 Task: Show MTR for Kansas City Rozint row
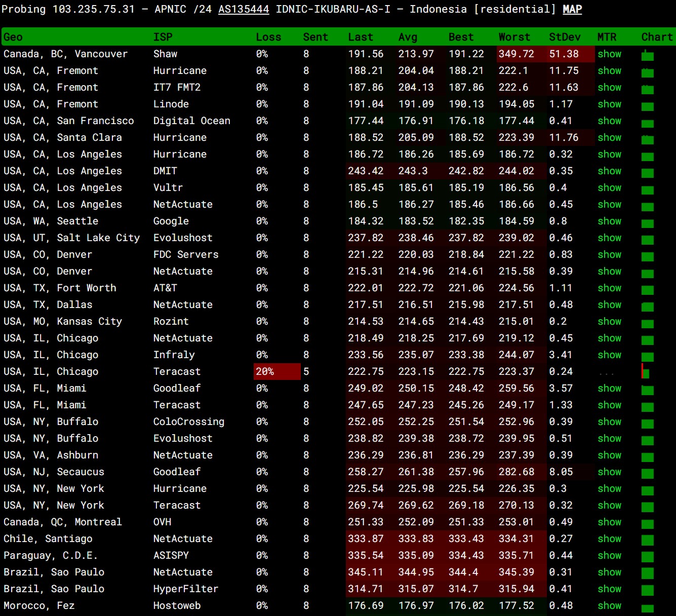(x=609, y=321)
